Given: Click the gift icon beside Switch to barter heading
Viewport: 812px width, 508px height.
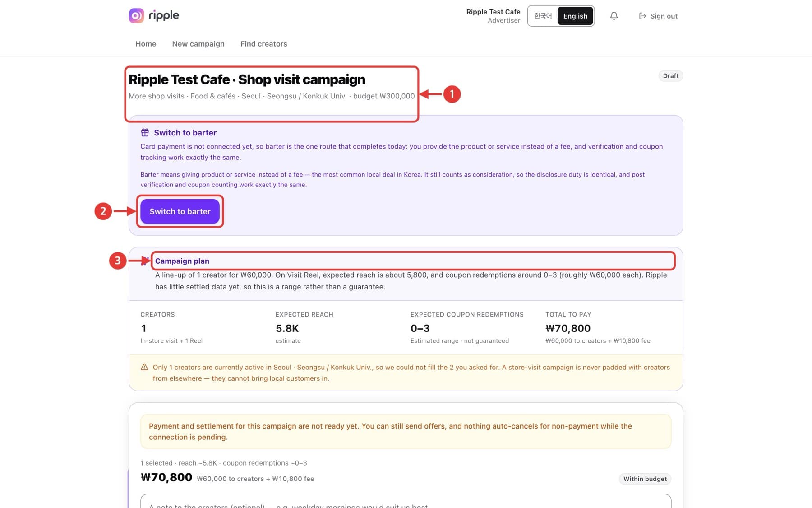Looking at the screenshot, I should [x=145, y=132].
